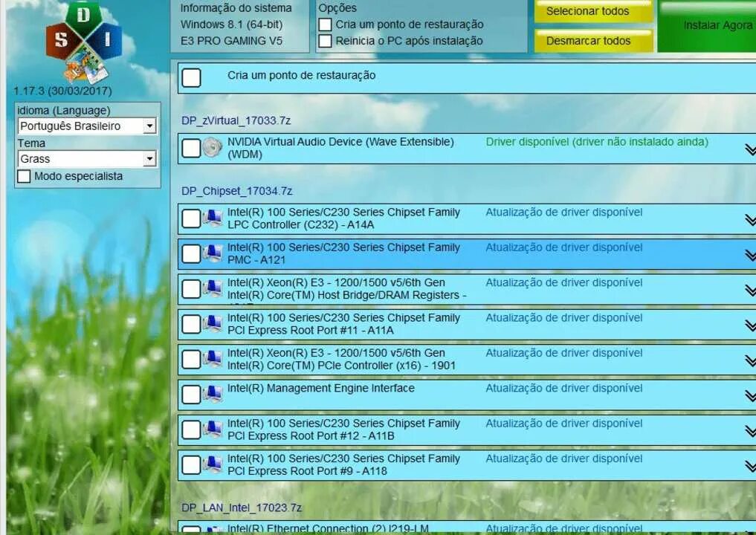Click 'Driver disponível (driver não instalado ainda)' status
Image resolution: width=756 pixels, height=535 pixels.
tap(597, 142)
